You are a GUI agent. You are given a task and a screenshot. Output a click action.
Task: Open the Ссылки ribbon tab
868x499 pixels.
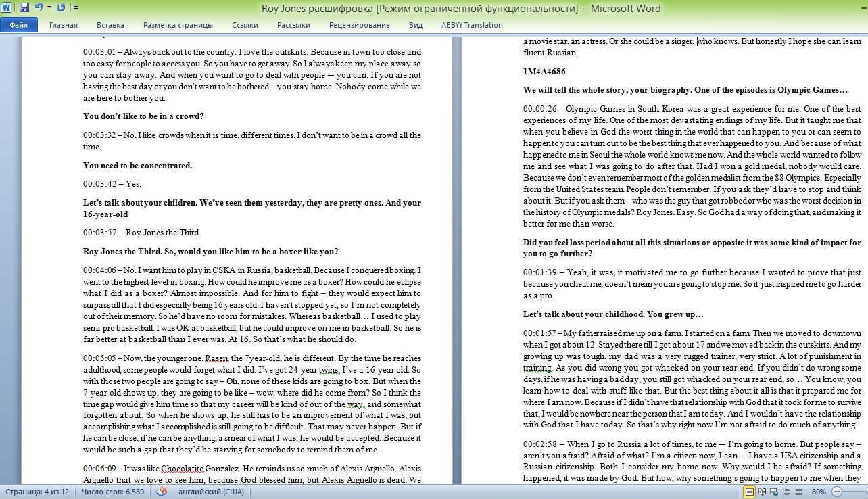coord(245,25)
